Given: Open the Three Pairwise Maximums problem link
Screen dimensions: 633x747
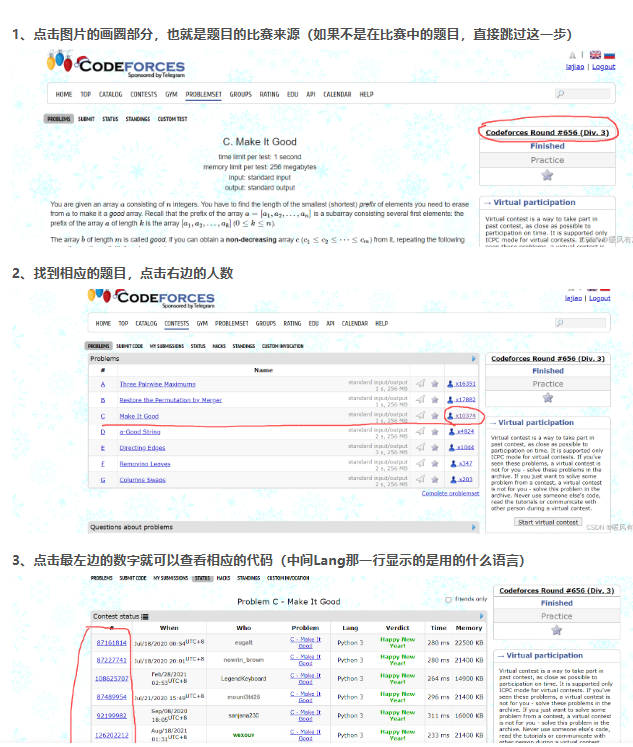Looking at the screenshot, I should click(x=157, y=384).
